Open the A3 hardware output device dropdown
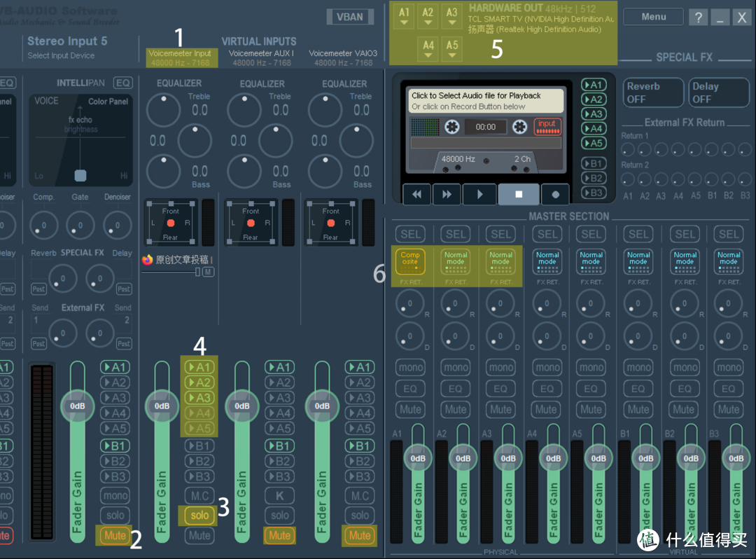 click(x=451, y=16)
